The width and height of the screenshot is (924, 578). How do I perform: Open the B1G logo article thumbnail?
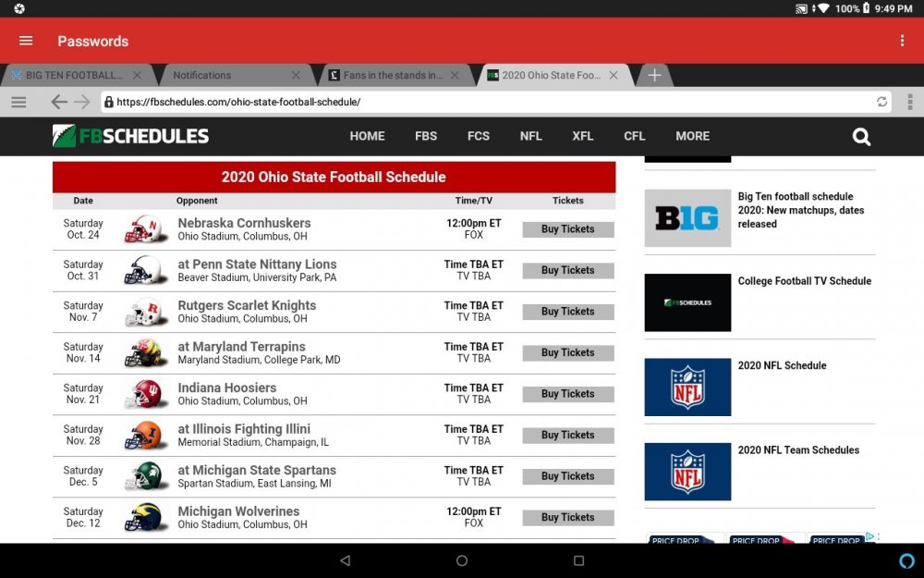pyautogui.click(x=687, y=218)
